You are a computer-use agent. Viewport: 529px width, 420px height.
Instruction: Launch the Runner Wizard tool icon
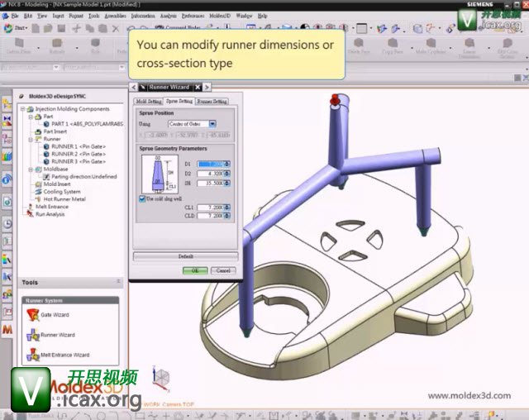click(x=33, y=335)
